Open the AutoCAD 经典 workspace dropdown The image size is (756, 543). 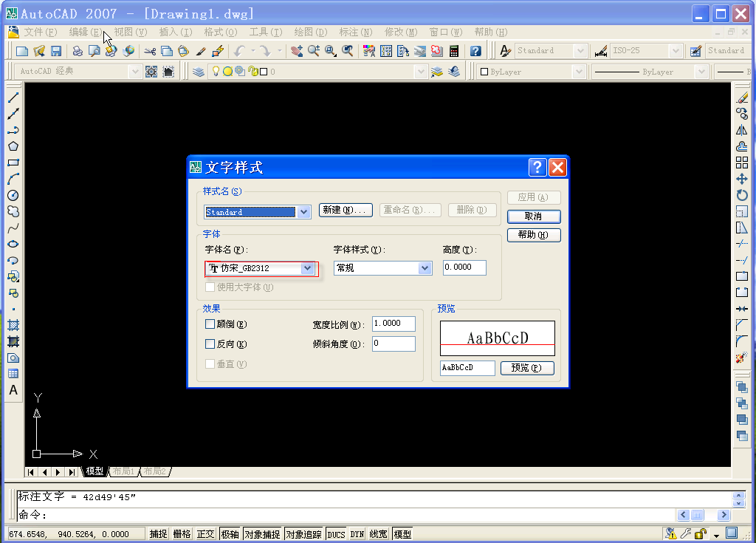pos(135,72)
